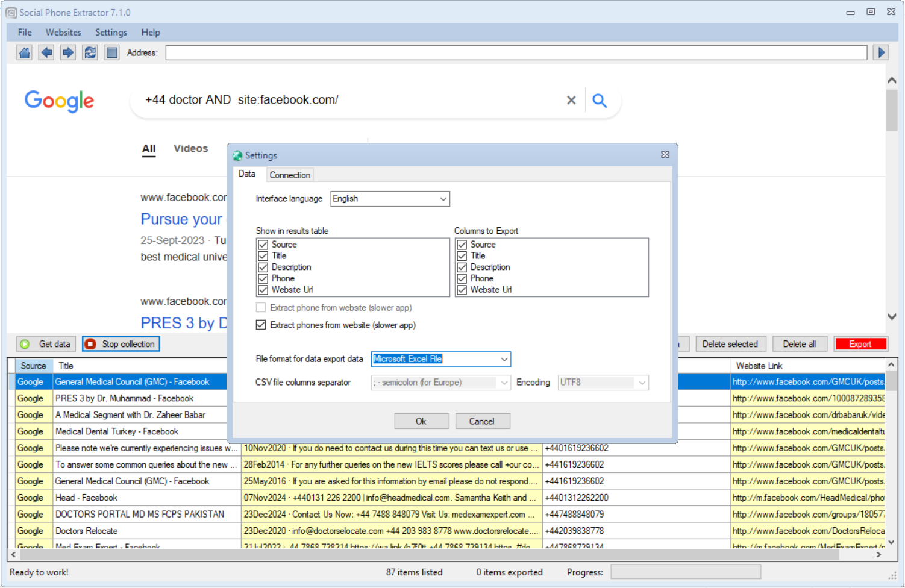
Task: Click the Go arrow beside Address bar
Action: pyautogui.click(x=881, y=53)
